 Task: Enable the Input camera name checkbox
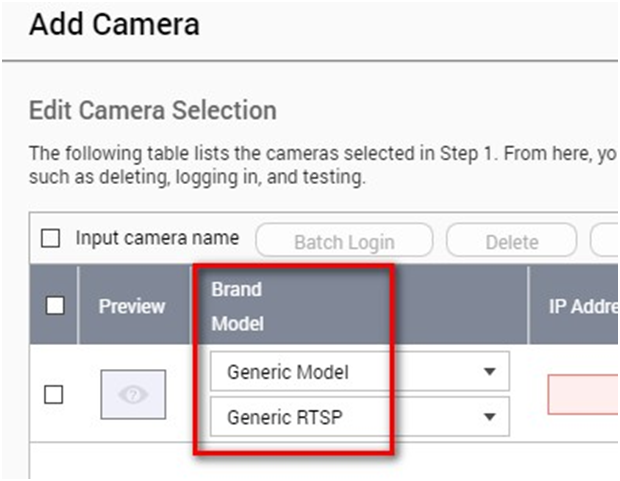pyautogui.click(x=50, y=239)
